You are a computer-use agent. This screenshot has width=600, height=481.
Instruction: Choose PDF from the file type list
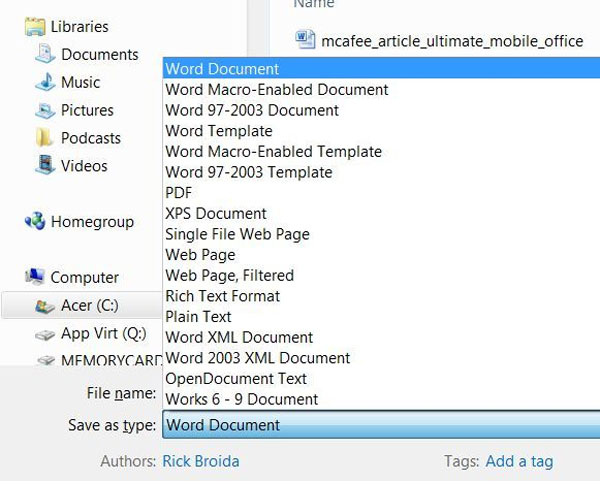(x=179, y=193)
